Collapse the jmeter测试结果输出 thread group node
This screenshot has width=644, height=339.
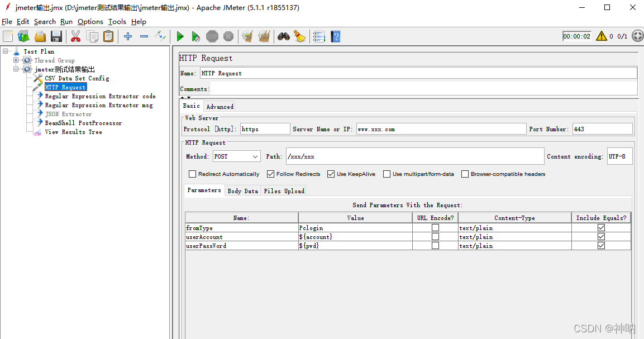(x=16, y=69)
